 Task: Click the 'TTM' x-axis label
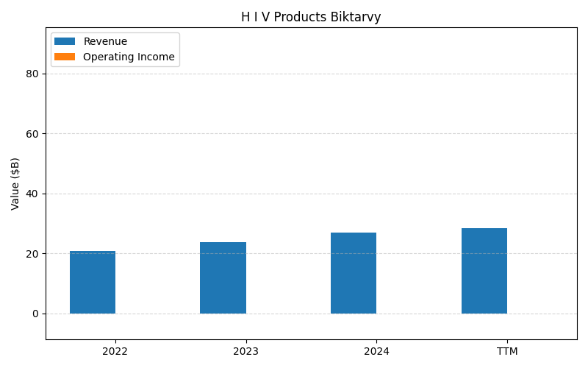click(x=507, y=352)
